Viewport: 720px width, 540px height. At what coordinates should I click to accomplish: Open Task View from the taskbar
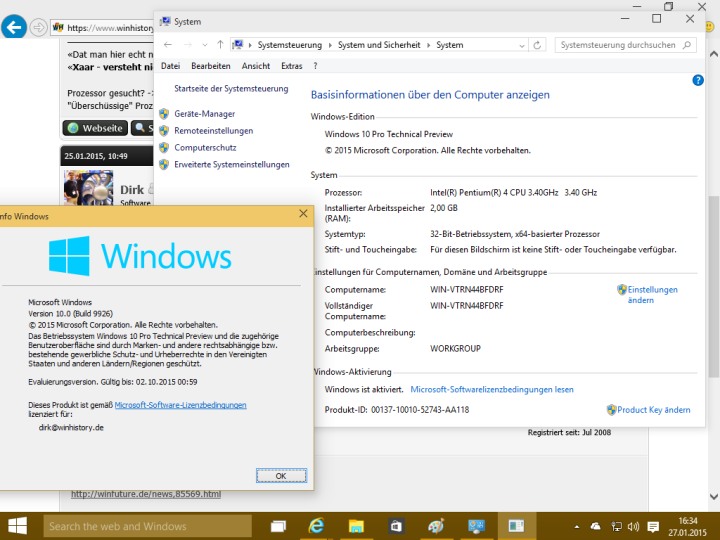point(278,526)
